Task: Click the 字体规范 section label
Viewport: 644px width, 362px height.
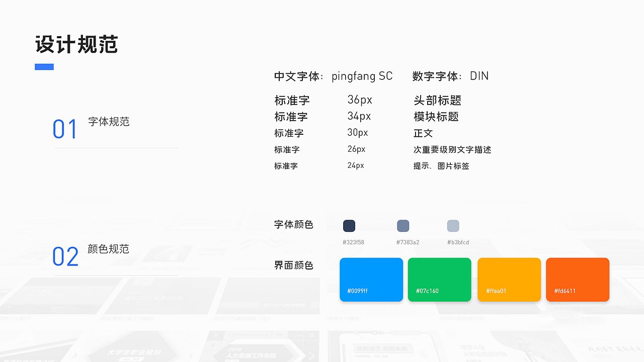Action: pyautogui.click(x=109, y=122)
